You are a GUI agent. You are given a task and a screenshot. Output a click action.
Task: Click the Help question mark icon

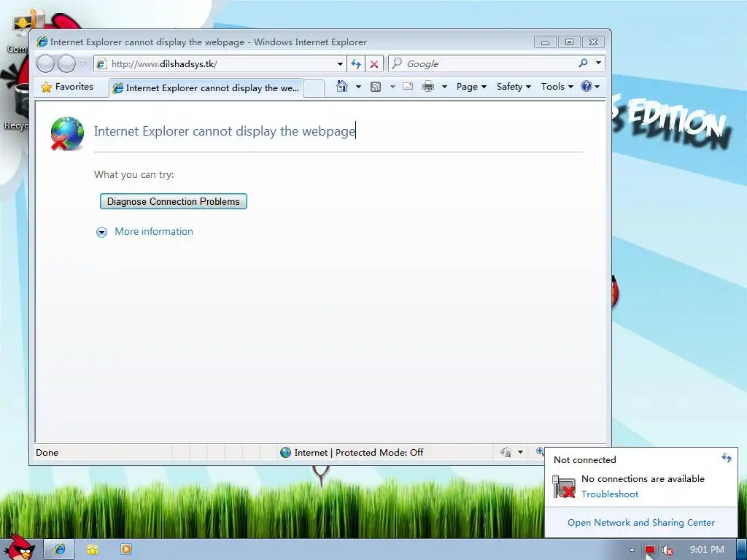click(587, 86)
